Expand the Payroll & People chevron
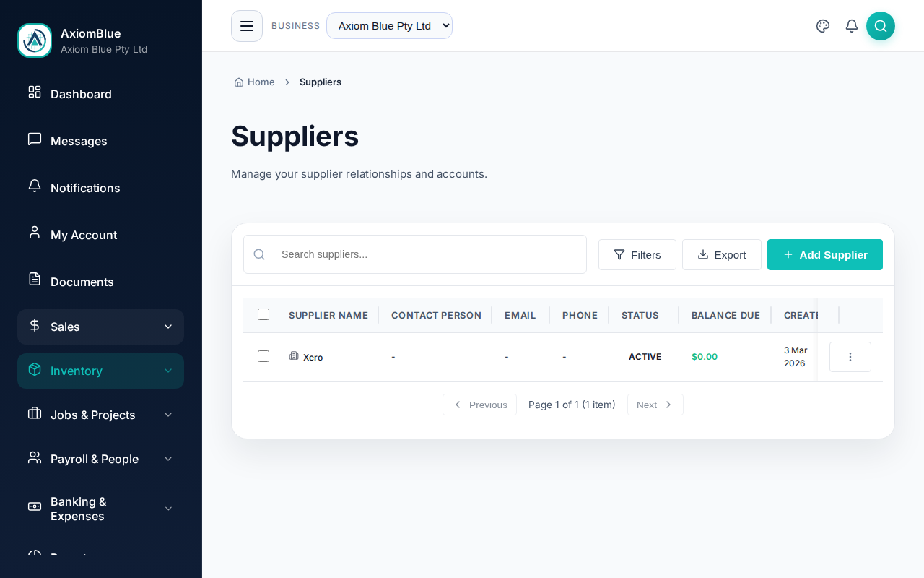Viewport: 924px width, 578px height. 168,459
